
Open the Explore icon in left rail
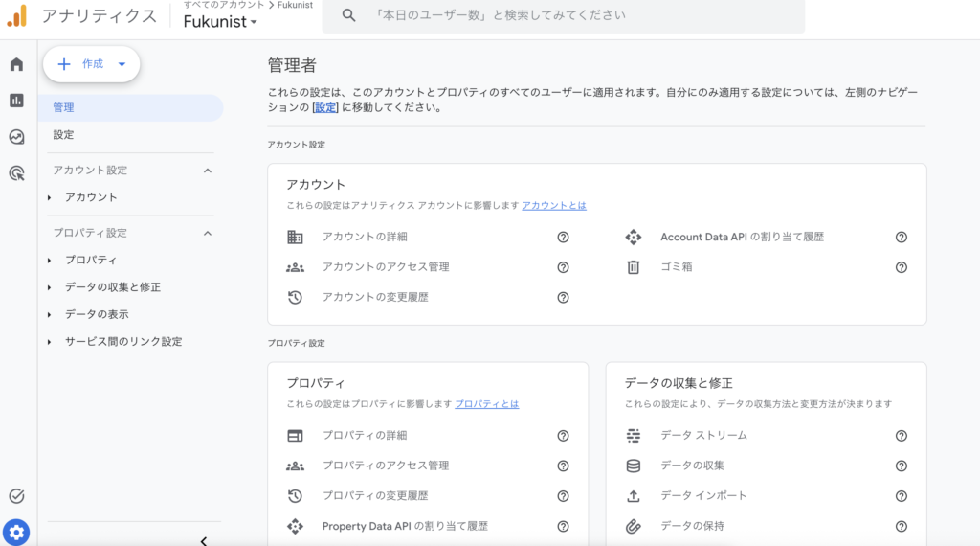(x=17, y=136)
